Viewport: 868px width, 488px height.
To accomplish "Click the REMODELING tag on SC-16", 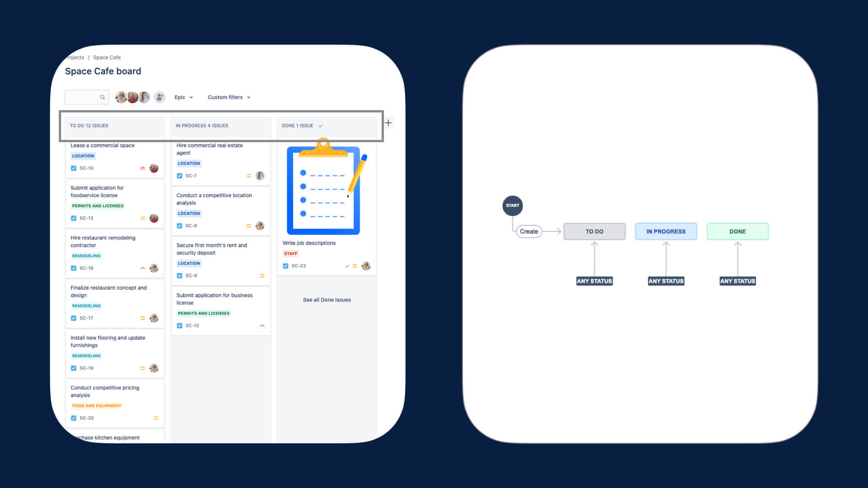I will pyautogui.click(x=86, y=256).
